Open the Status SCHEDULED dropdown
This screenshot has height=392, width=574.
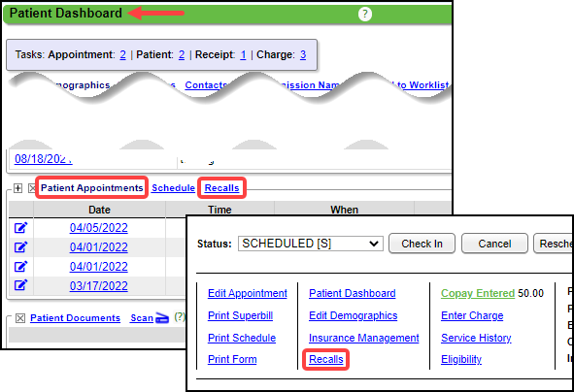[311, 244]
